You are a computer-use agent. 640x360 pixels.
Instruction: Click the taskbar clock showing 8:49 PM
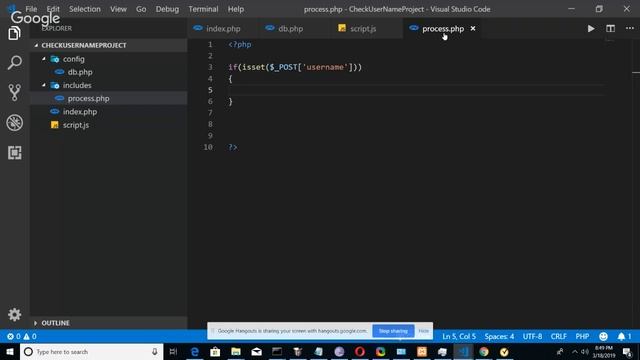pyautogui.click(x=604, y=351)
